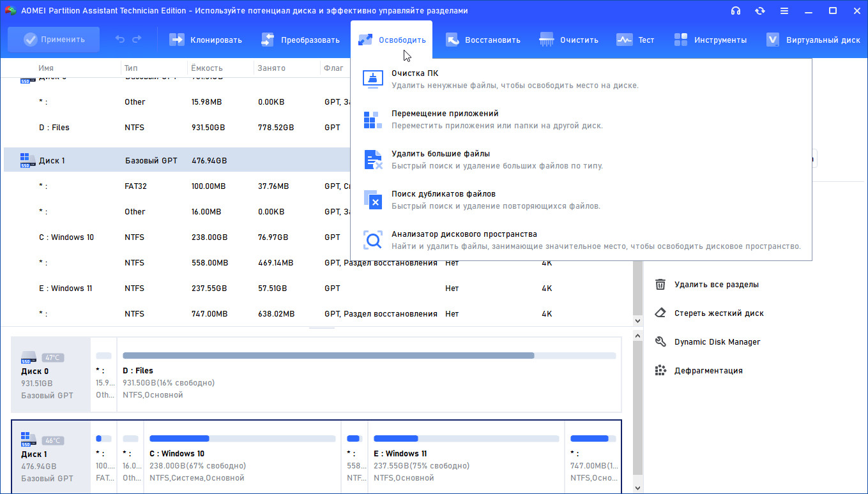This screenshot has width=868, height=494.
Task: Click the Поиск дубликатов файлов icon
Action: [x=373, y=200]
